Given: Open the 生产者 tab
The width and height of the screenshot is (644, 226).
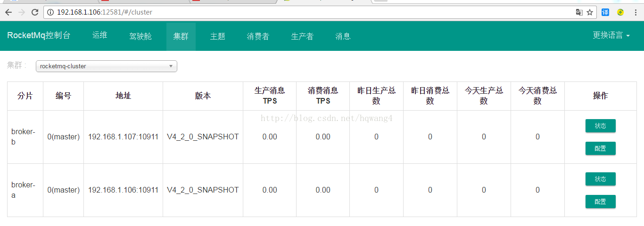Looking at the screenshot, I should click(302, 36).
